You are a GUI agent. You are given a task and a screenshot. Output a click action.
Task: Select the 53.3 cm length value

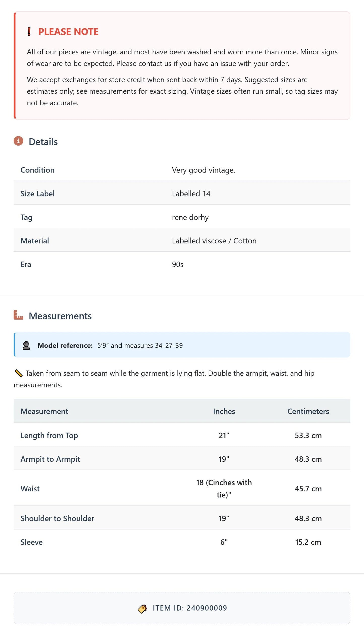[x=308, y=436]
